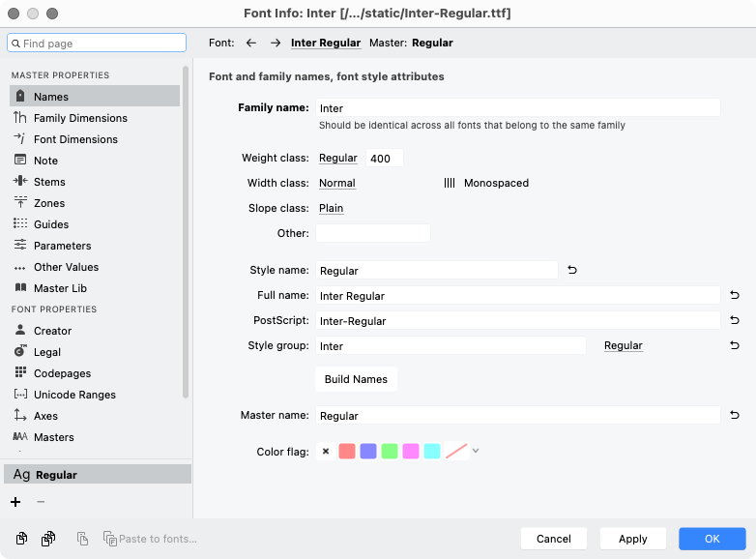Edit the Style group Inter field

tap(451, 345)
